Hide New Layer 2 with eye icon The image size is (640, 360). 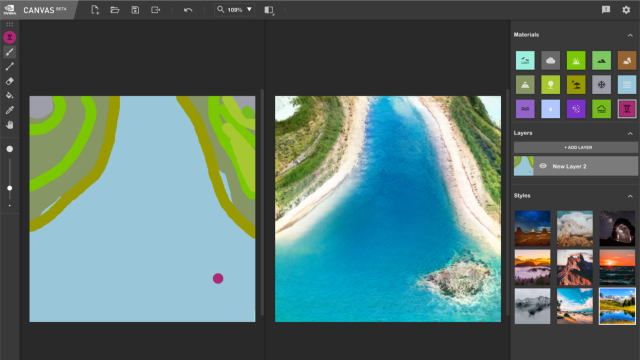click(x=543, y=166)
